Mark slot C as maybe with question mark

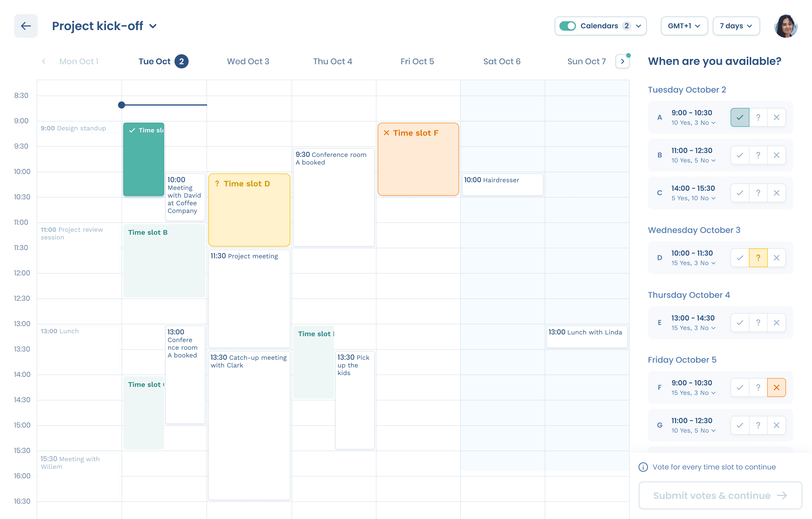pyautogui.click(x=758, y=193)
